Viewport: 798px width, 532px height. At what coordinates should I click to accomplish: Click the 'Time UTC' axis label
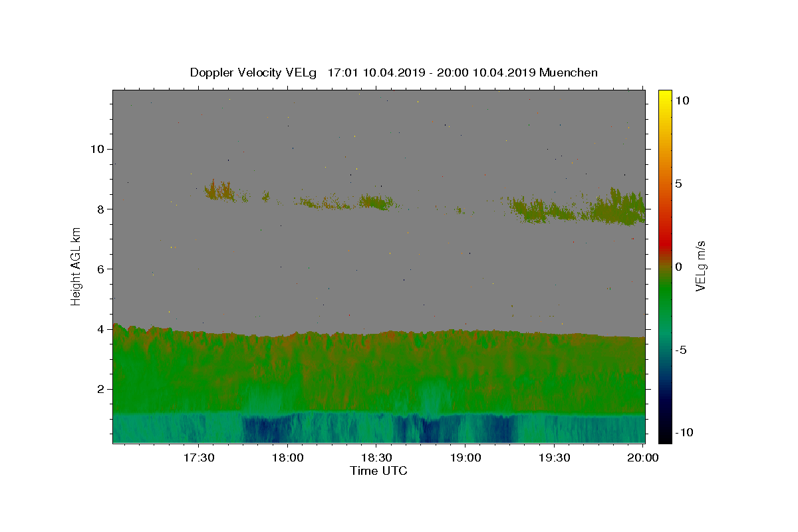click(378, 471)
